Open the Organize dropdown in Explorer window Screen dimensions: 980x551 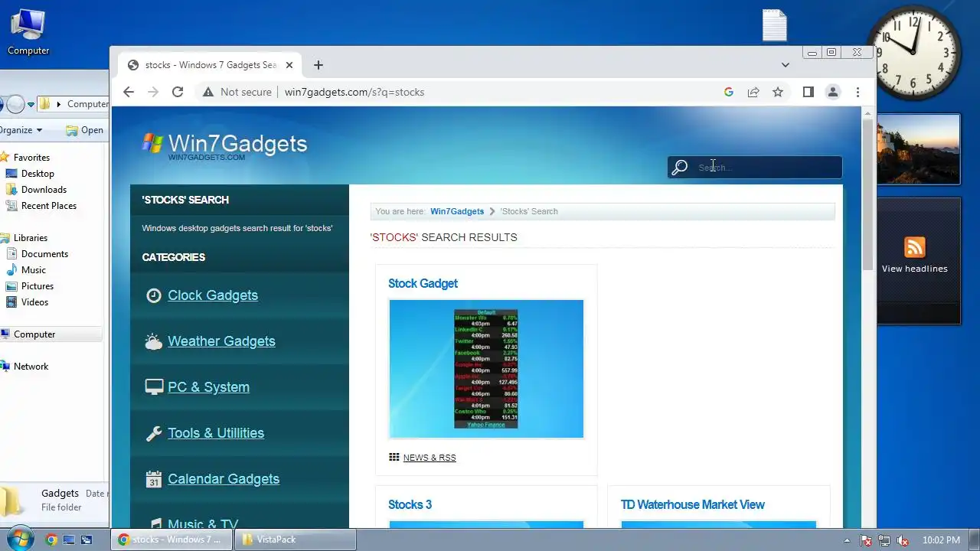[x=21, y=130]
